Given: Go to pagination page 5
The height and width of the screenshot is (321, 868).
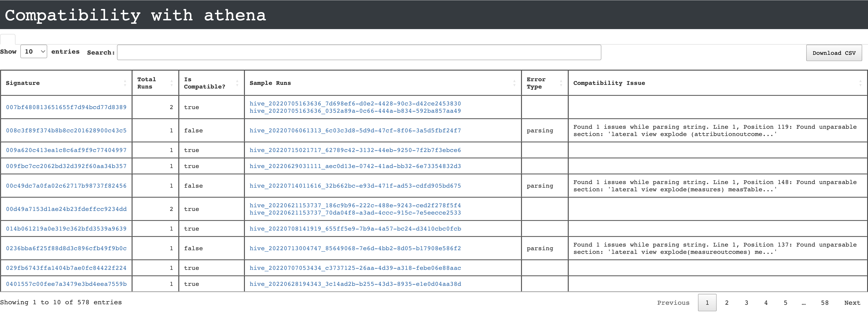Looking at the screenshot, I should 785,303.
